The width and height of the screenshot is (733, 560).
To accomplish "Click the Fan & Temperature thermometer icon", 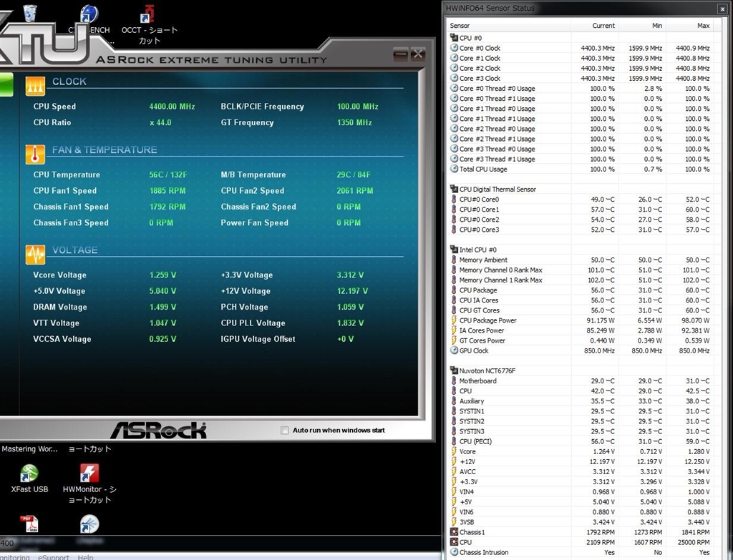I will (x=35, y=154).
